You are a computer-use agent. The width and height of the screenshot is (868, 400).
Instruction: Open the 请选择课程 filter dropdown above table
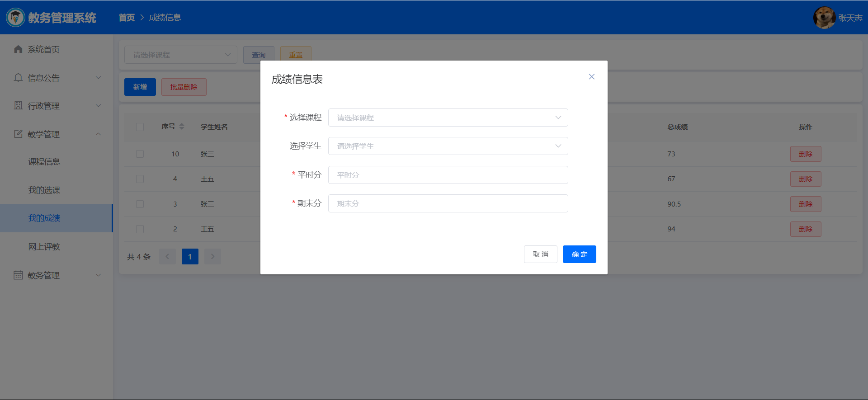click(181, 55)
